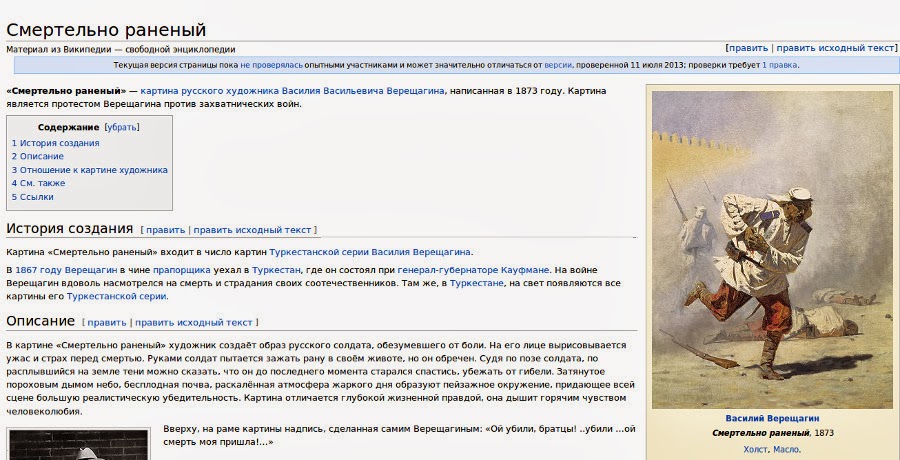This screenshot has width=900, height=460.
Task: Jump to contents item '4 См. также'
Action: (x=38, y=183)
